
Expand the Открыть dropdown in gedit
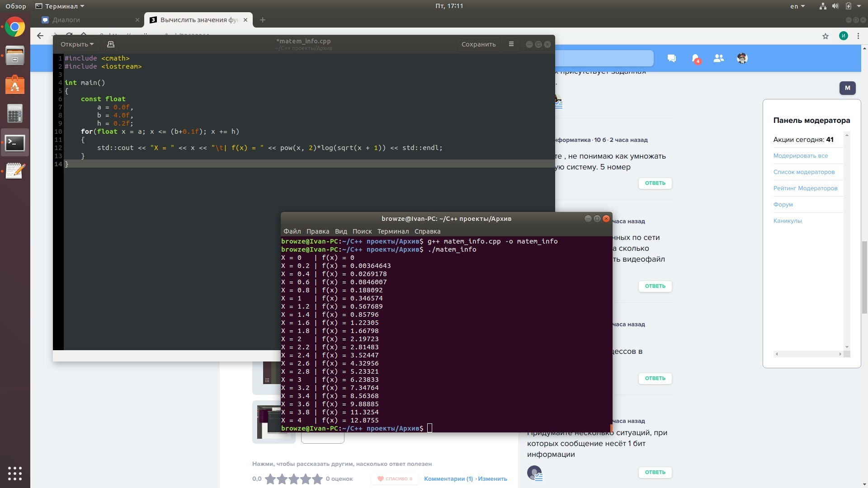click(x=77, y=44)
